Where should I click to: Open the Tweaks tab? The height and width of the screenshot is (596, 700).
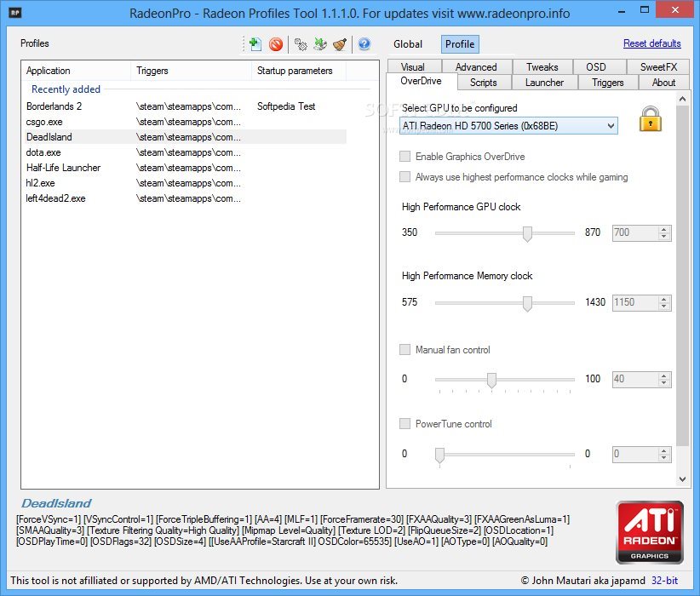[x=542, y=67]
